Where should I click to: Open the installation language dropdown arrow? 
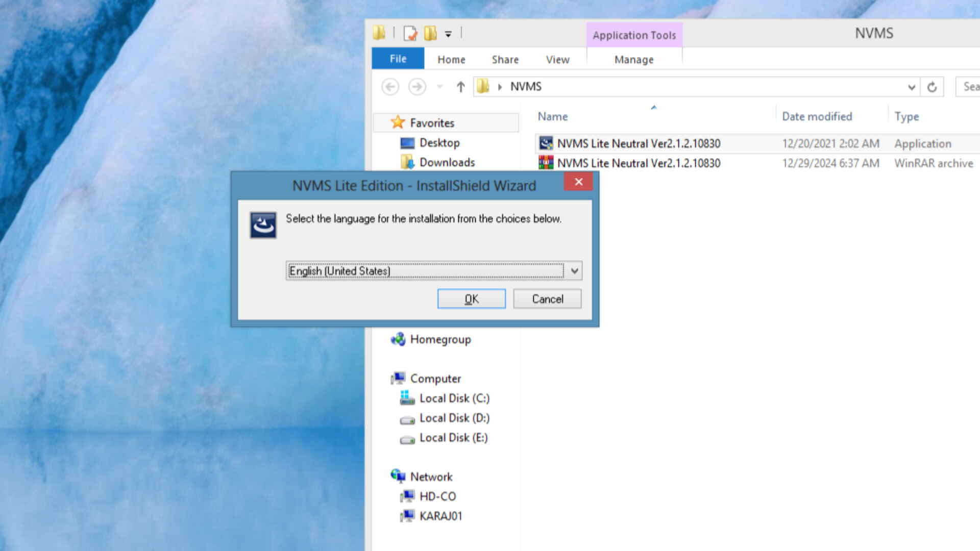(574, 271)
